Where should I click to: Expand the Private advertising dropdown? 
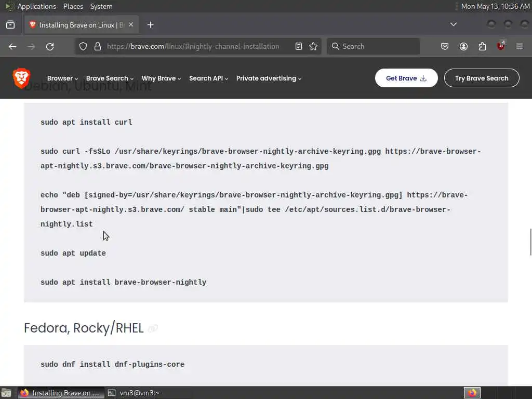(269, 78)
